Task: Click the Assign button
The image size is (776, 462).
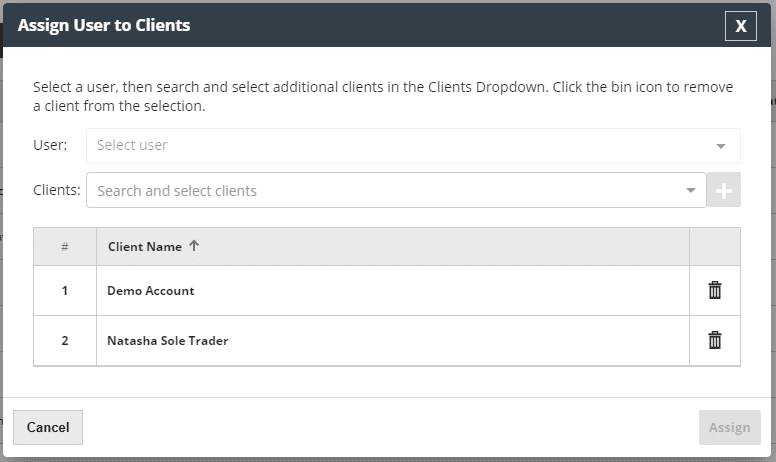Action: 729,427
